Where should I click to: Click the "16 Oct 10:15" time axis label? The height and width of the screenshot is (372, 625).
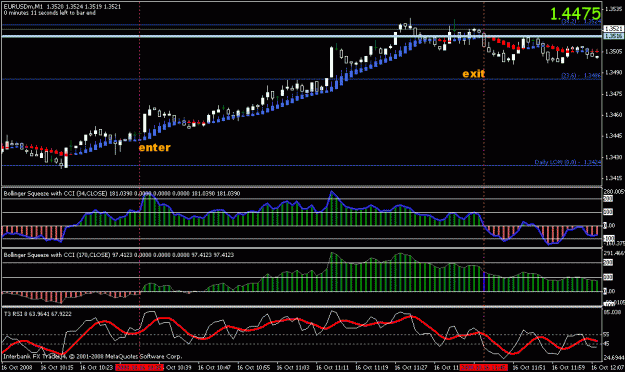pyautogui.click(x=57, y=367)
